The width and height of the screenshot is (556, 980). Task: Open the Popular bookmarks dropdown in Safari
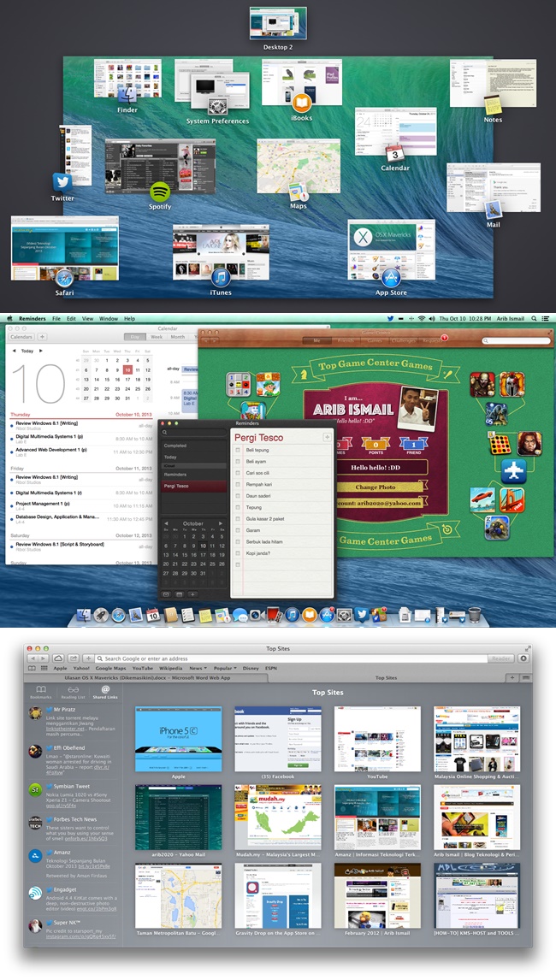click(224, 668)
